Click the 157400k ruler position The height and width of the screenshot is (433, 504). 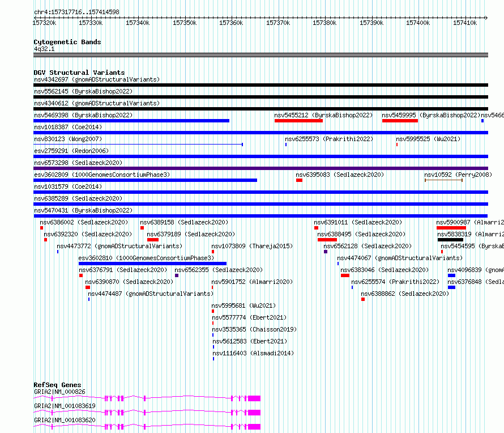(x=418, y=23)
